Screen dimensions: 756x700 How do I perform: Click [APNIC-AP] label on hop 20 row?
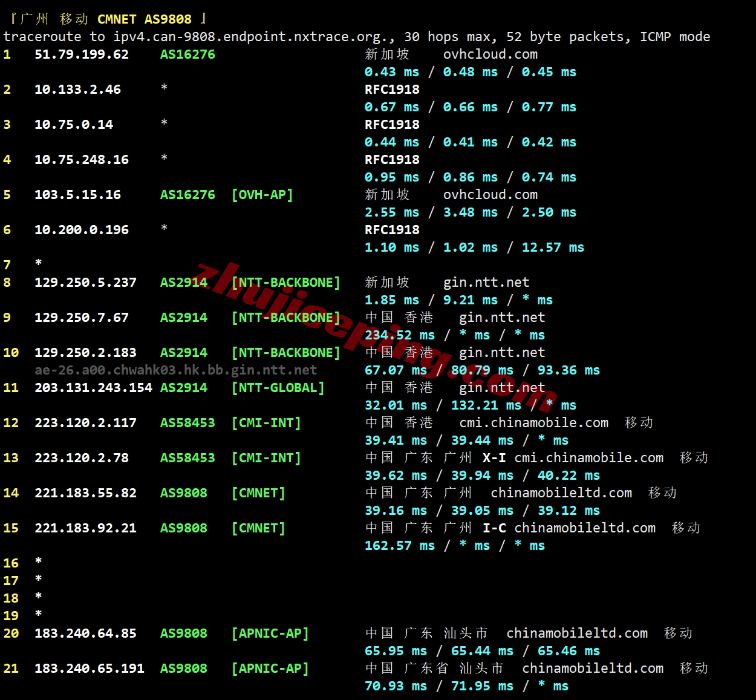[x=270, y=633]
